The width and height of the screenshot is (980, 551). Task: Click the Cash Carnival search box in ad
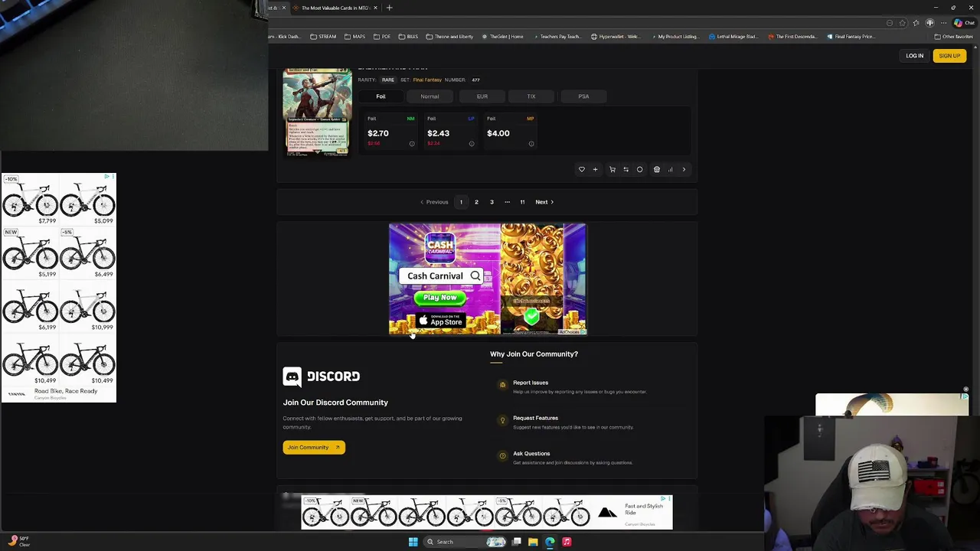point(441,275)
